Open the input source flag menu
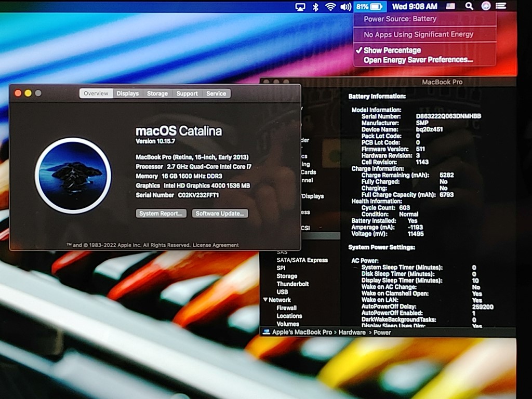This screenshot has width=532, height=399. pos(450,6)
